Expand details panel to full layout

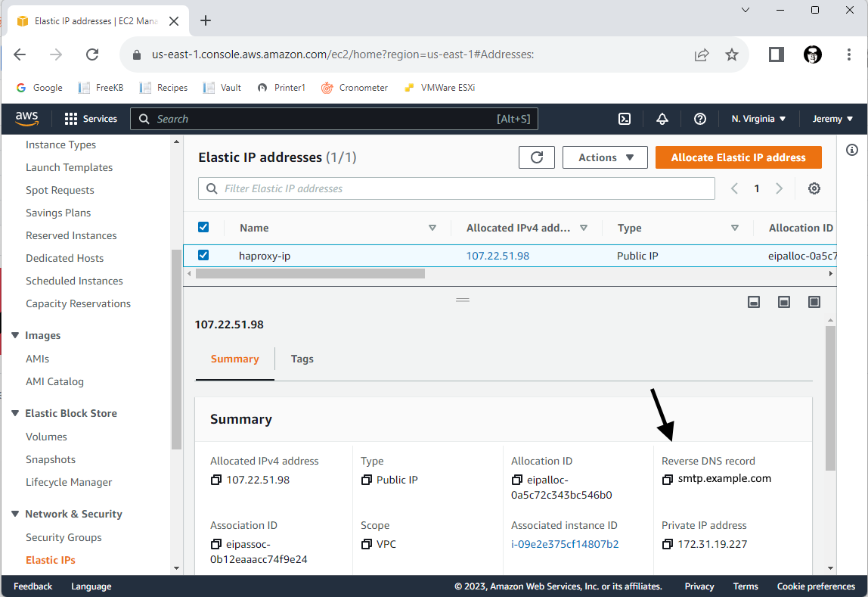coord(814,302)
